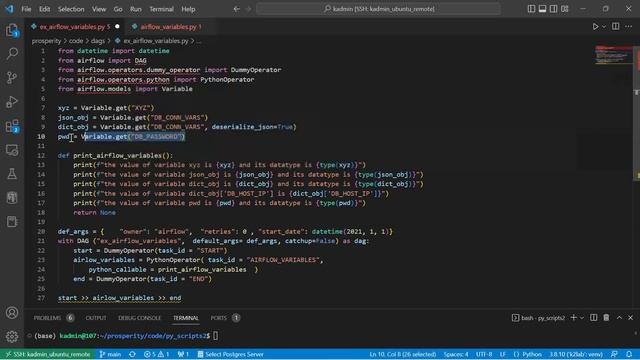Open the Run menu
640x360 pixels.
pyautogui.click(x=136, y=9)
